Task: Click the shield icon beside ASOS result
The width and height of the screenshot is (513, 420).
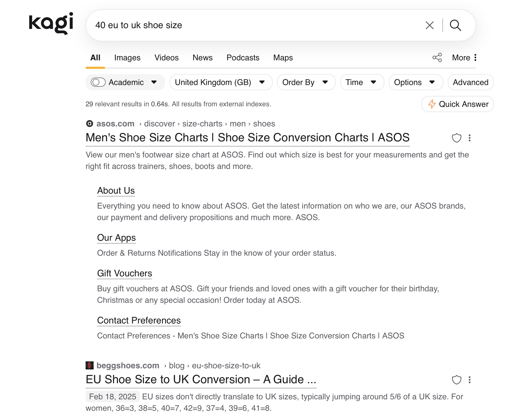Action: (456, 138)
